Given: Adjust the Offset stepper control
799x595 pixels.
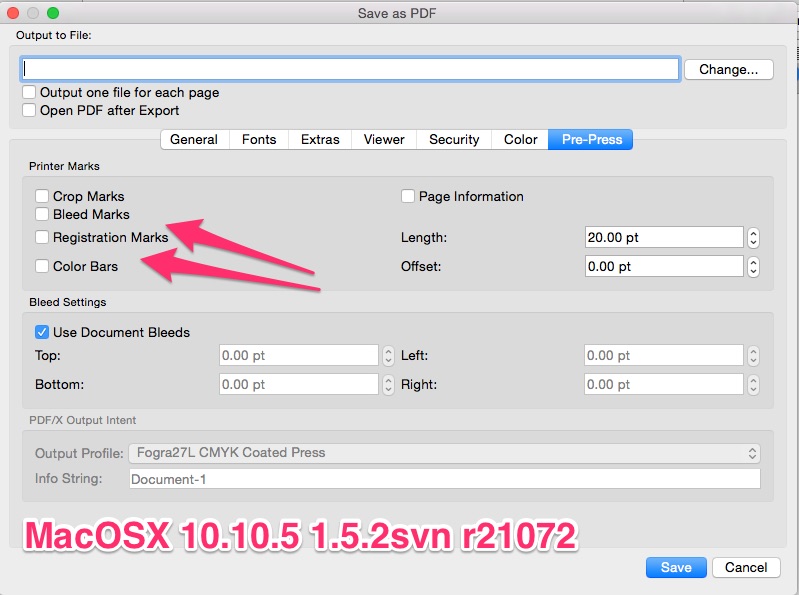Looking at the screenshot, I should point(754,267).
